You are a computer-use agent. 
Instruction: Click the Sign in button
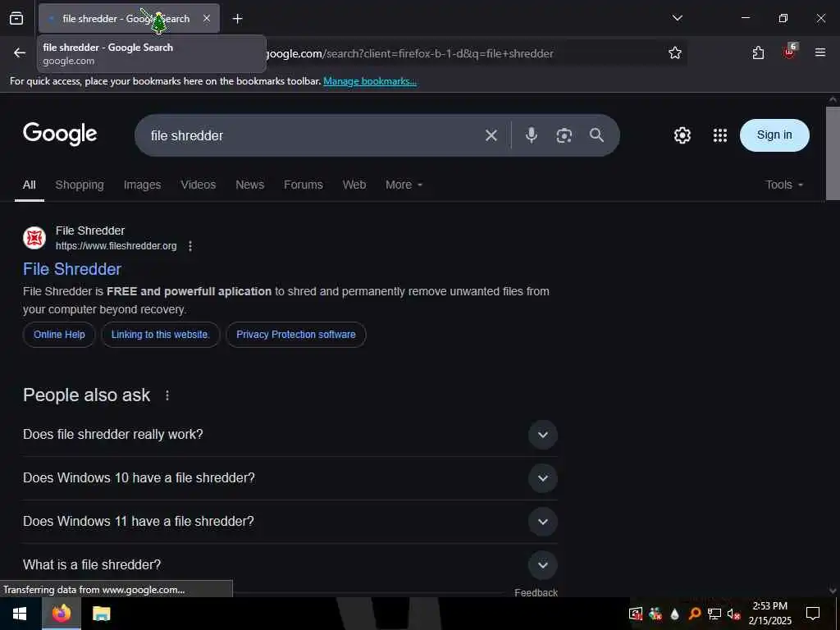coord(774,135)
